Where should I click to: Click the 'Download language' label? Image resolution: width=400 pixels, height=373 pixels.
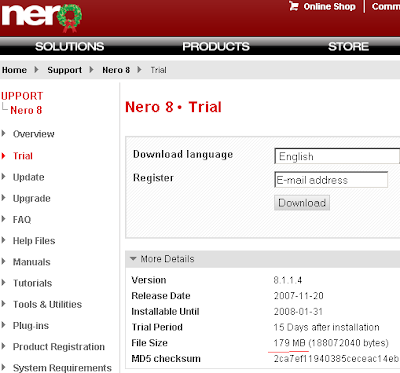click(183, 154)
